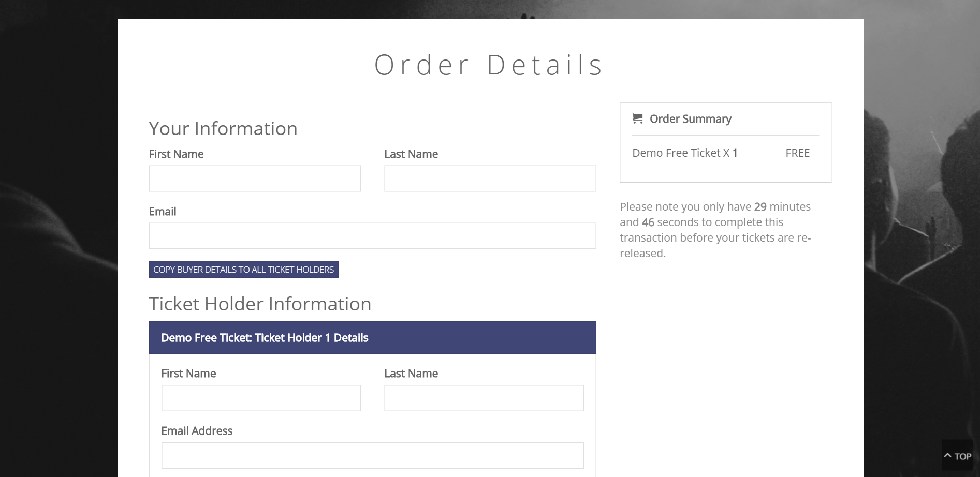Click the FREE price label
This screenshot has height=477, width=980.
[797, 153]
